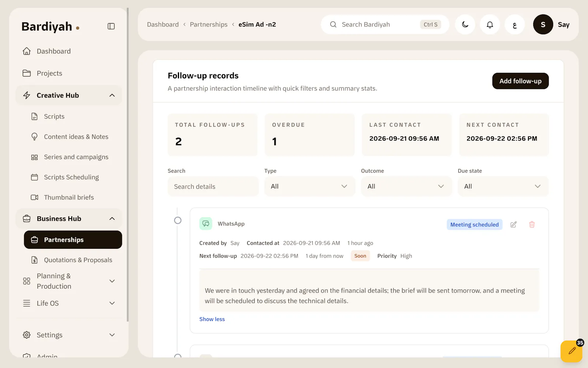Open the Type filter dropdown
Screen dimensions: 588x368
(309, 186)
